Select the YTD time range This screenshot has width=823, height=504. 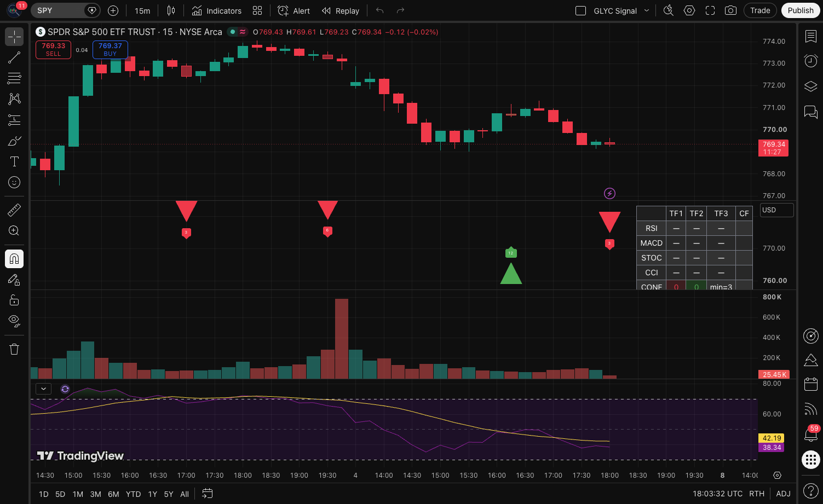(133, 494)
